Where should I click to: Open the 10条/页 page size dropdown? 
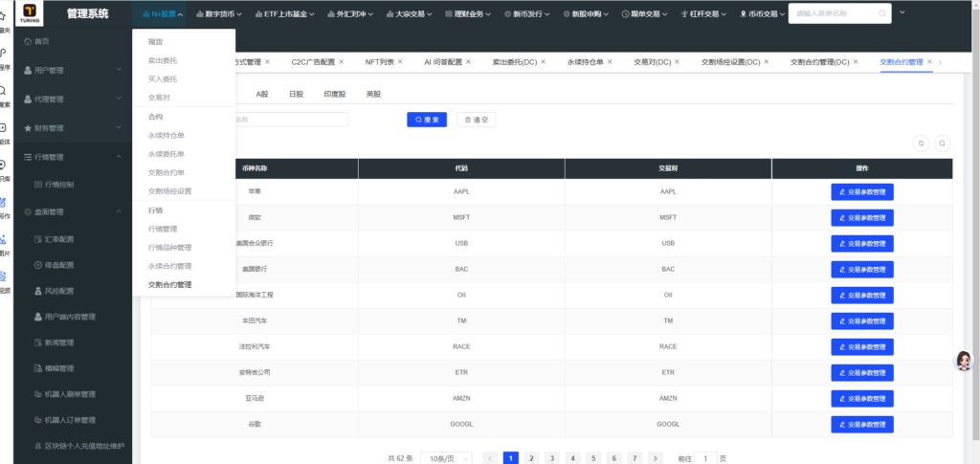(446, 458)
